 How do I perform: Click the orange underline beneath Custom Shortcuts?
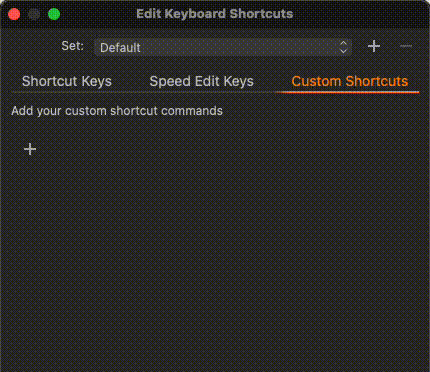point(347,92)
